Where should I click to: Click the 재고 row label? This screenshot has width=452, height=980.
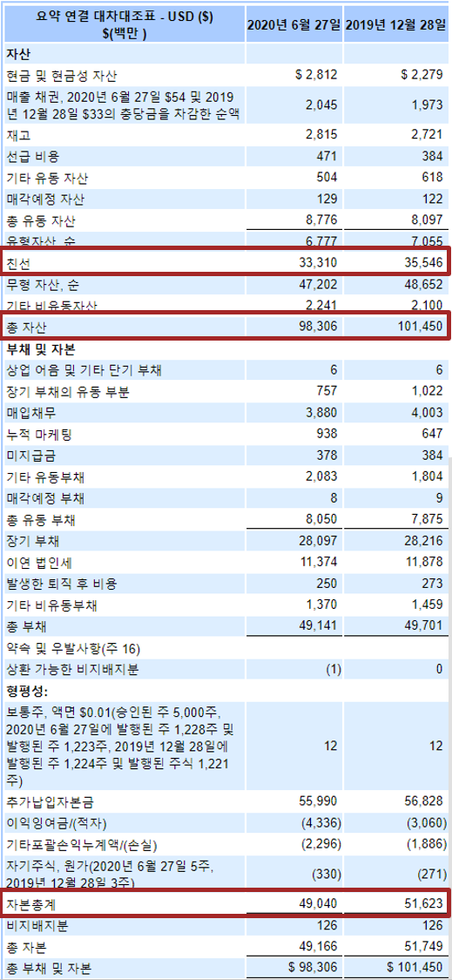[18, 135]
